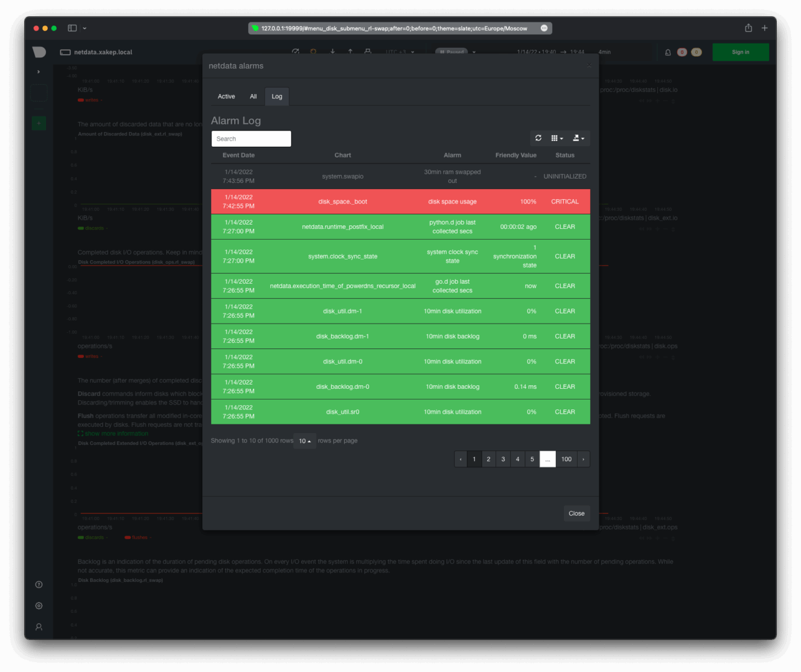
Task: Open Safari tab group dropdown arrow
Action: point(85,28)
